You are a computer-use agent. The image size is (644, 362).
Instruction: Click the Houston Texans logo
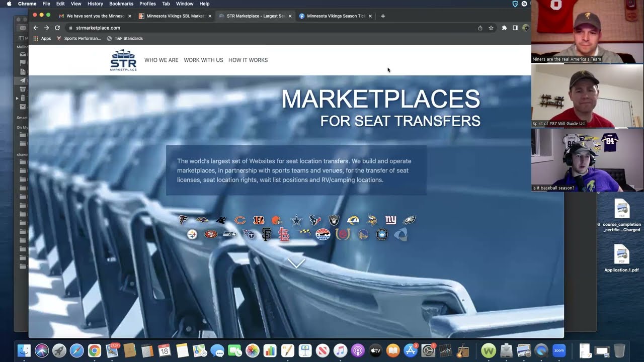tap(315, 220)
